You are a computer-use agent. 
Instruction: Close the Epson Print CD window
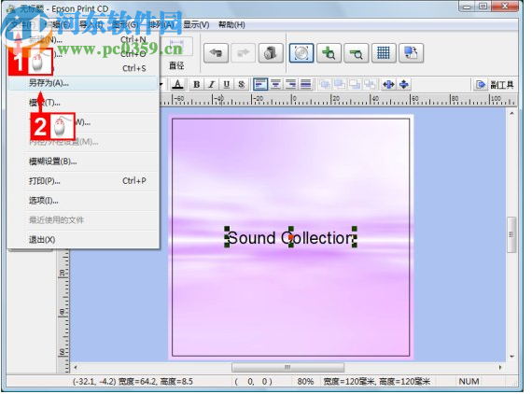505,7
